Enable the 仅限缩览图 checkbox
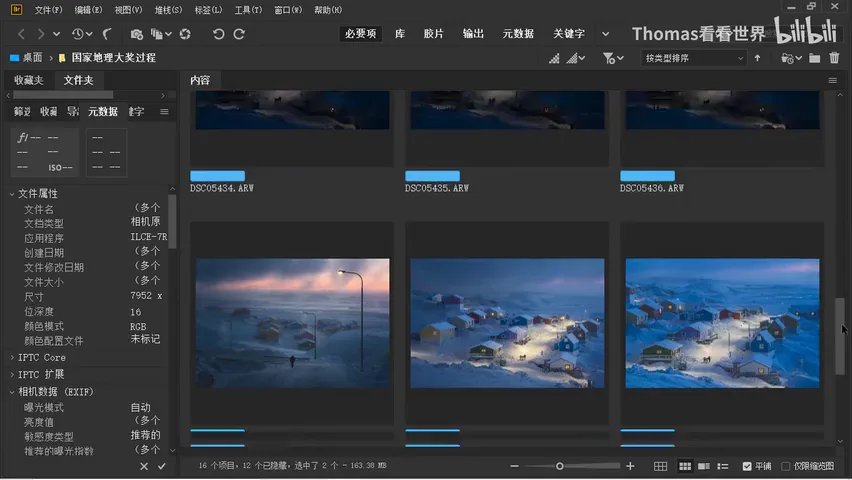This screenshot has width=852, height=480. coord(785,466)
